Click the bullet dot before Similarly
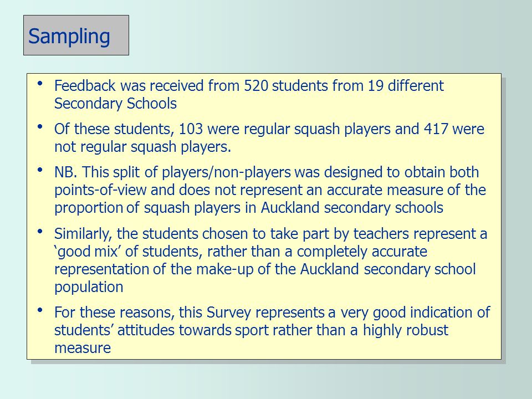 click(x=40, y=232)
